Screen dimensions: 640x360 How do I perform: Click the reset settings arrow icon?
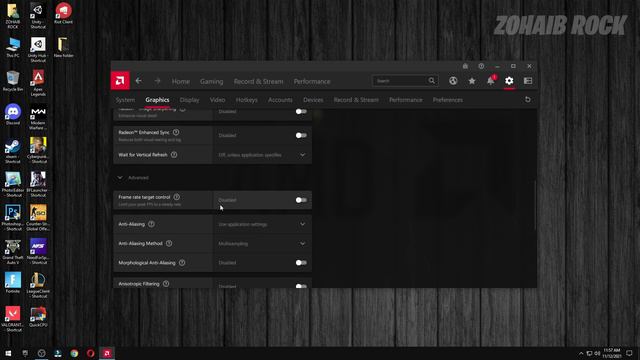pos(528,100)
